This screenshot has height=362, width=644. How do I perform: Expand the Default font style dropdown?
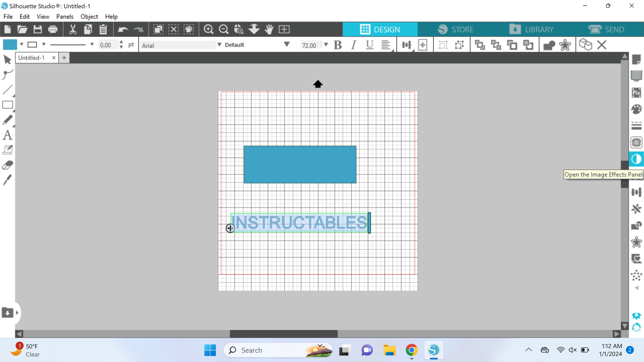point(287,45)
